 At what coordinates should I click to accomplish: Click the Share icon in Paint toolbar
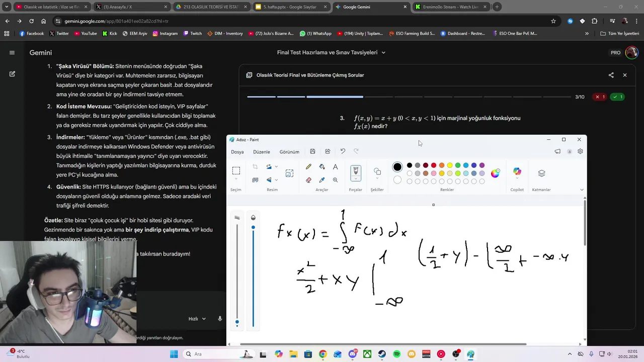328,151
